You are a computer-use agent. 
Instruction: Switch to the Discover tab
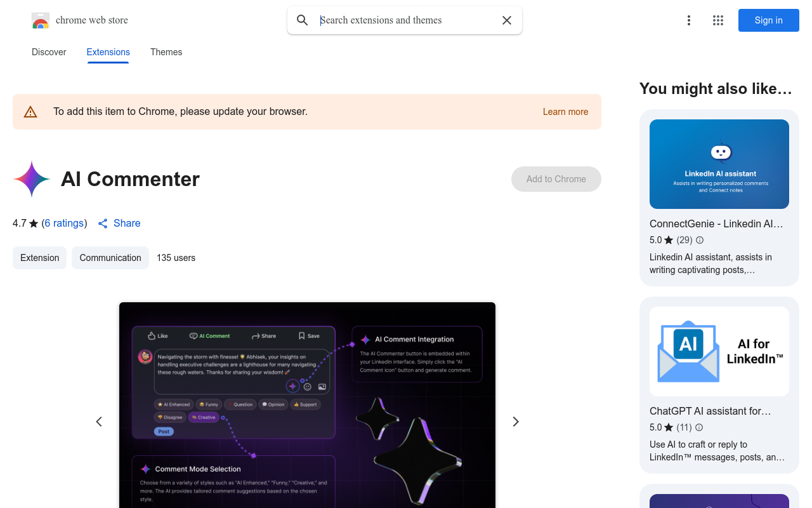click(49, 52)
